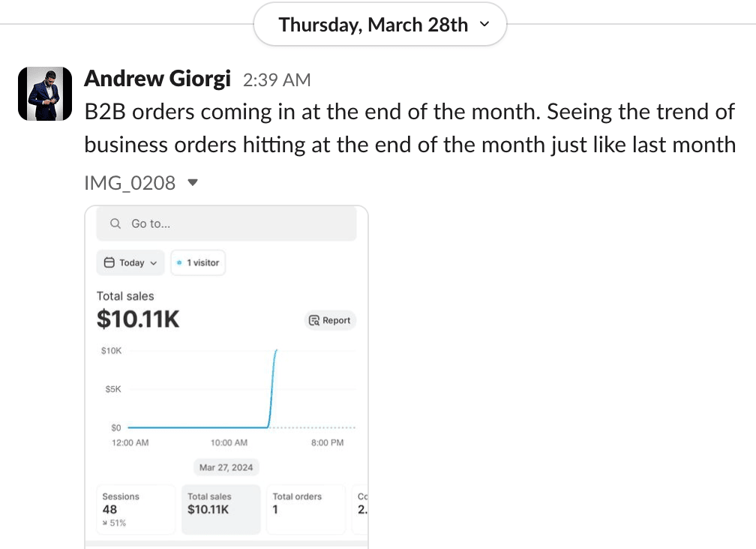Click the Report magnifier-chart icon
Screen dimensions: 756x549
point(315,320)
